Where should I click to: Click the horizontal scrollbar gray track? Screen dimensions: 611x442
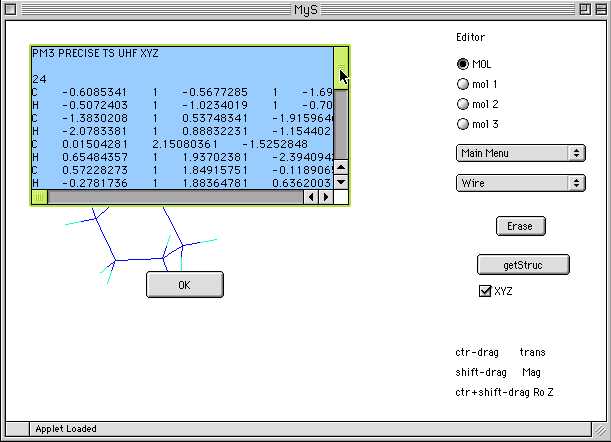(175, 197)
